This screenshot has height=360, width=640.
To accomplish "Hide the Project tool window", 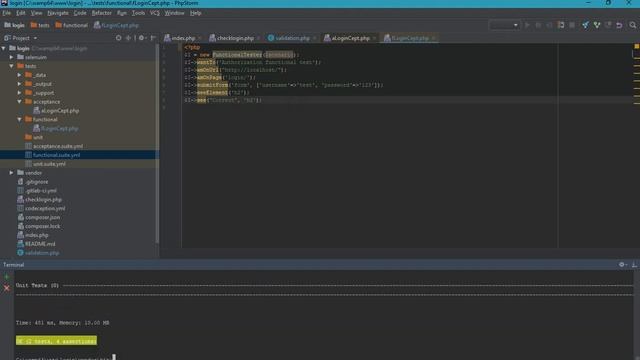I will tap(153, 38).
